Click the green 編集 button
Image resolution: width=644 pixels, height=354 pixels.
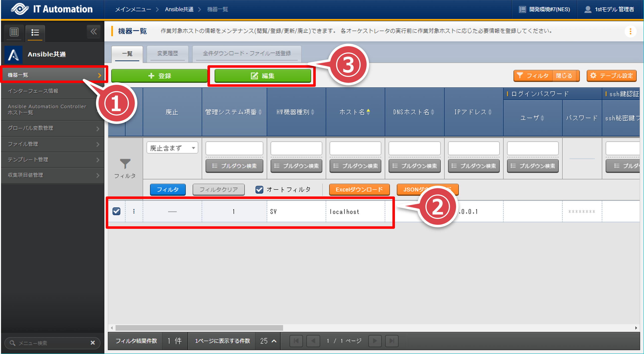tap(263, 76)
